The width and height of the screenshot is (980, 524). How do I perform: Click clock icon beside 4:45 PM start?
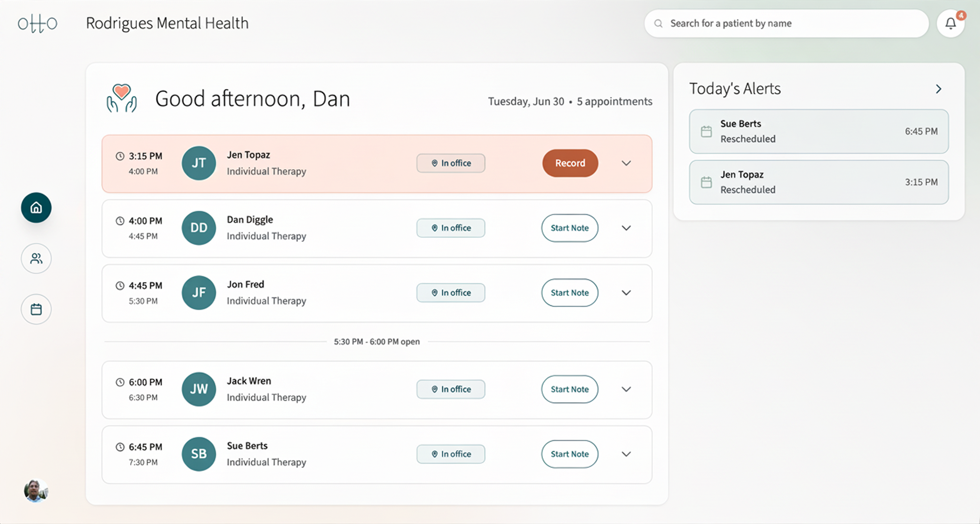(120, 285)
